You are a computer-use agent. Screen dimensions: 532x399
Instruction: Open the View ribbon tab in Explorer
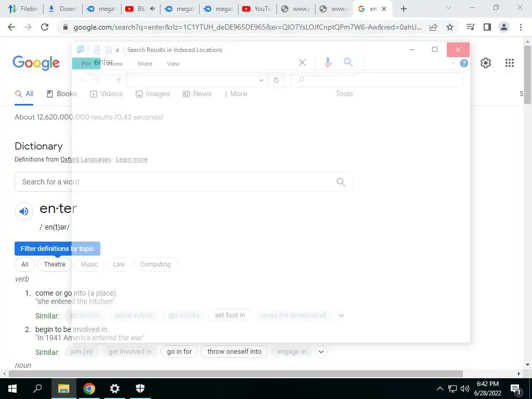173,64
